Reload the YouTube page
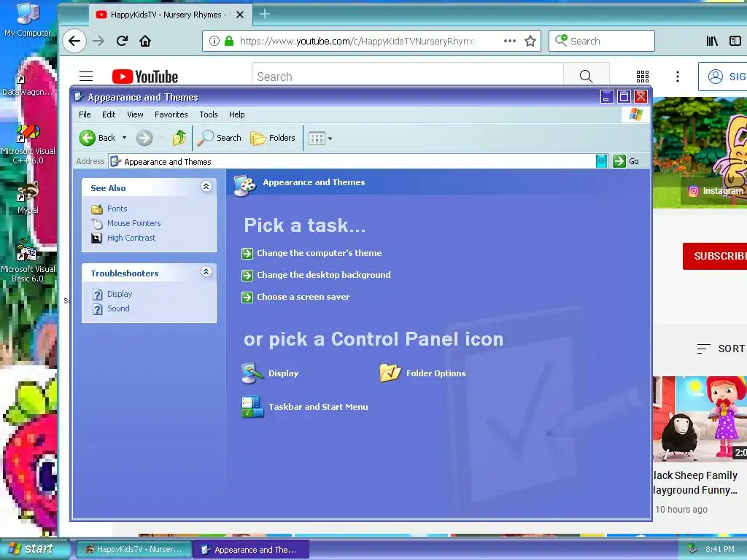The height and width of the screenshot is (560, 747). point(122,41)
